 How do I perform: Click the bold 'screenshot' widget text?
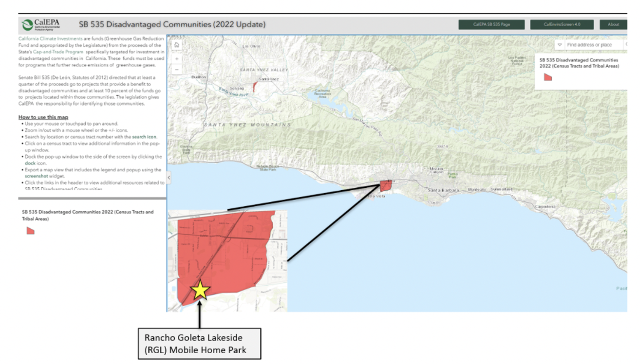pos(36,177)
